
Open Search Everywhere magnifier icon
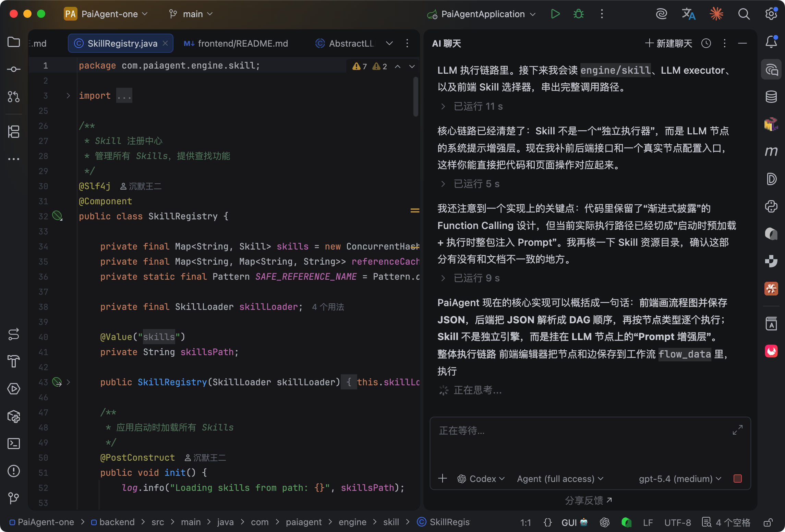coord(744,14)
